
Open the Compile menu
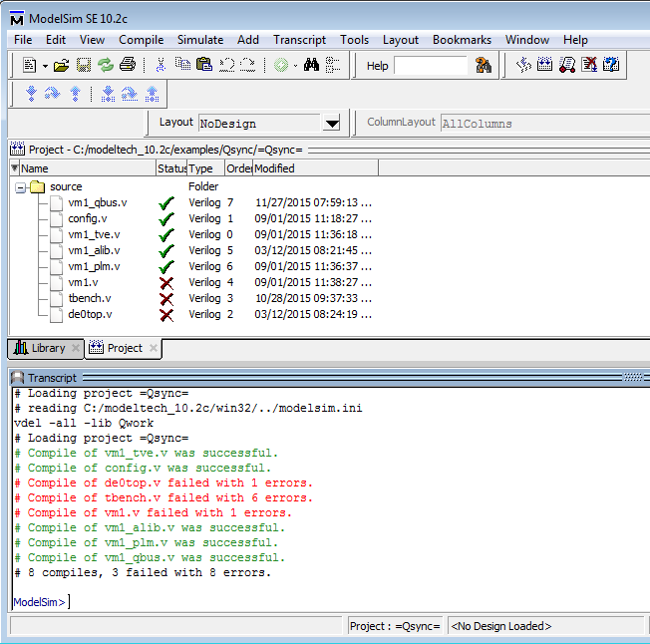coord(141,40)
